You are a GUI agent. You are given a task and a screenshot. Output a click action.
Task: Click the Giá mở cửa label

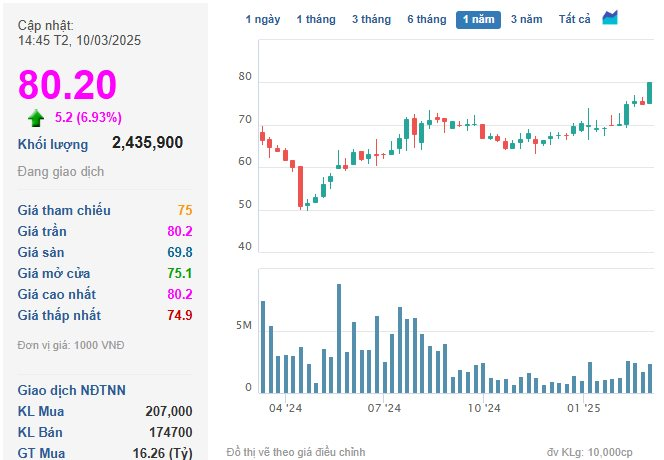54,273
